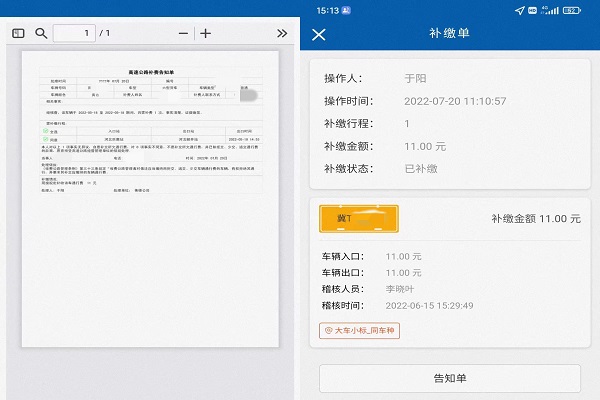Toggle the 全选 checkbox in the document
Viewport: 600px width, 400px height.
(46, 130)
